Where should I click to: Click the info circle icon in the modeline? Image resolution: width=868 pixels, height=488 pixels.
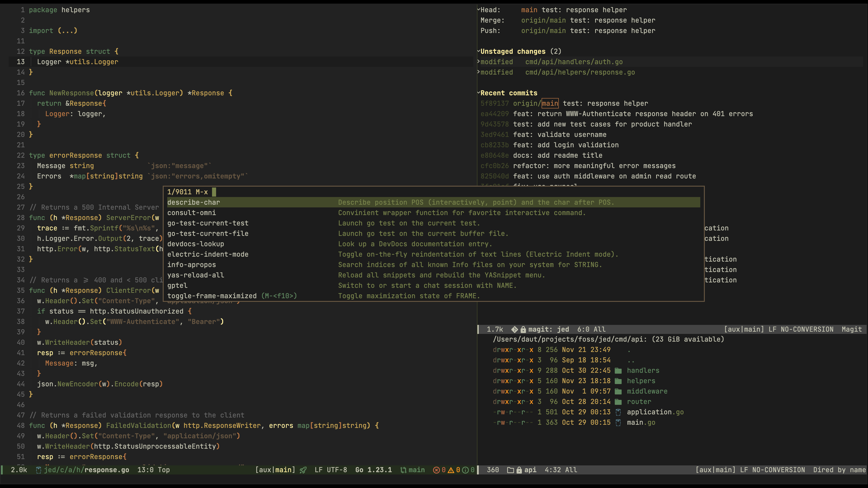(x=465, y=470)
